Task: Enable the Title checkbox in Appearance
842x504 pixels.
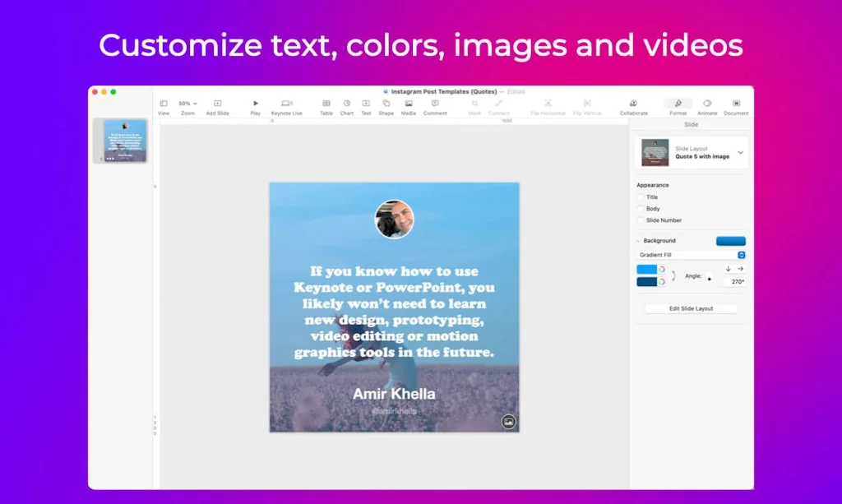Action: pos(640,197)
